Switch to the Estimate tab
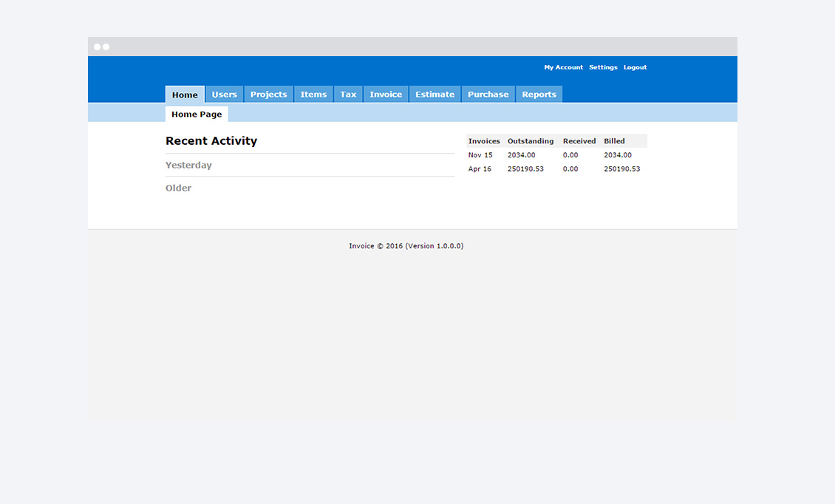835x504 pixels. 434,95
